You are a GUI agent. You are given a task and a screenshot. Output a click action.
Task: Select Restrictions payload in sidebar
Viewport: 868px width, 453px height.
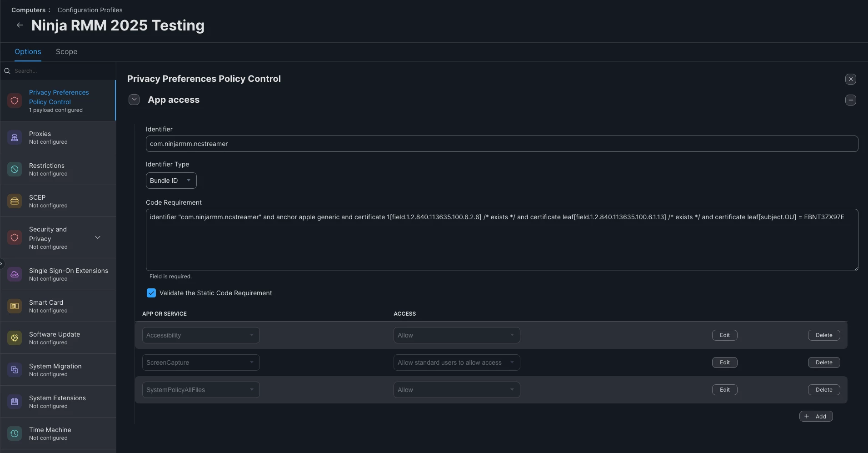point(58,169)
